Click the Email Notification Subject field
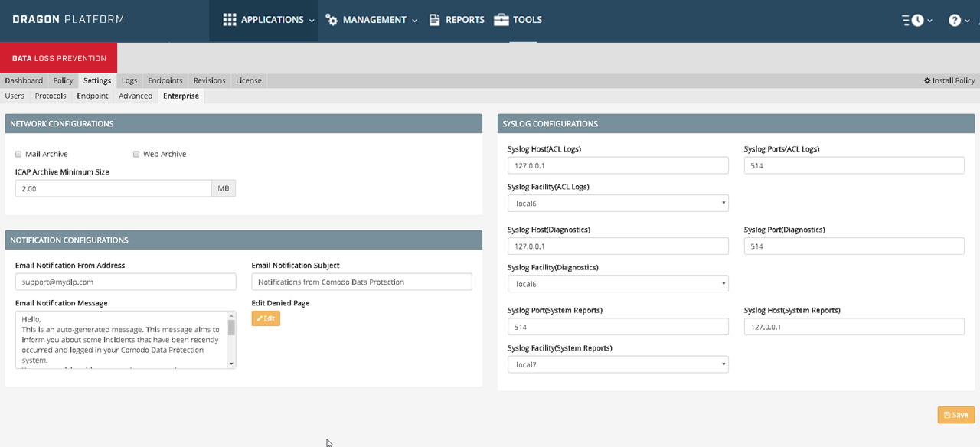This screenshot has height=447, width=980. click(361, 282)
